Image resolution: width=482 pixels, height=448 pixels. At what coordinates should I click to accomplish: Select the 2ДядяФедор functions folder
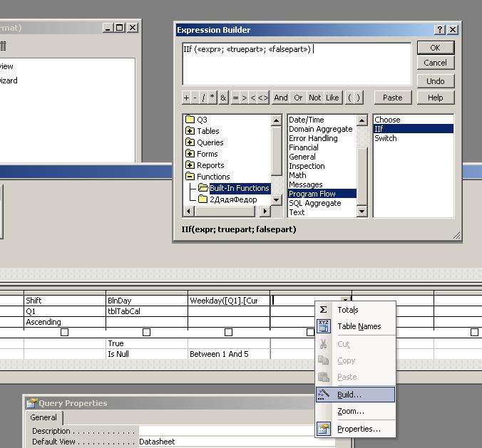tap(227, 199)
